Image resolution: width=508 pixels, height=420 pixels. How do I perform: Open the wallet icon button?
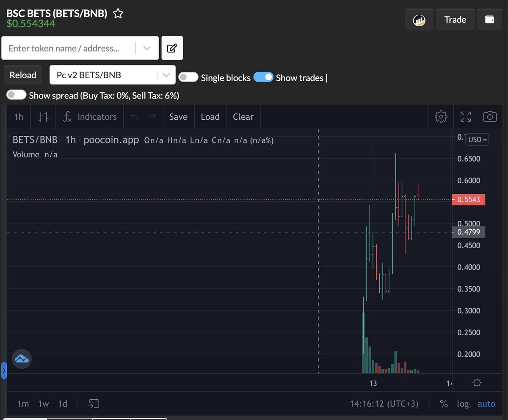pos(490,19)
